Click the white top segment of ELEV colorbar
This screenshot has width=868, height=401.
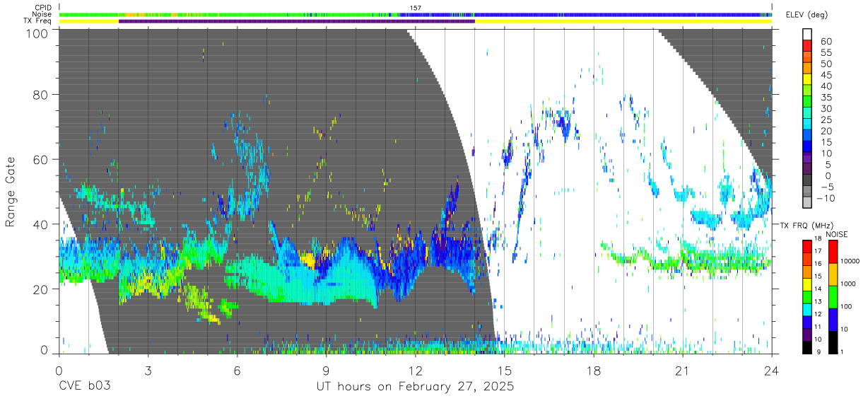pos(809,34)
